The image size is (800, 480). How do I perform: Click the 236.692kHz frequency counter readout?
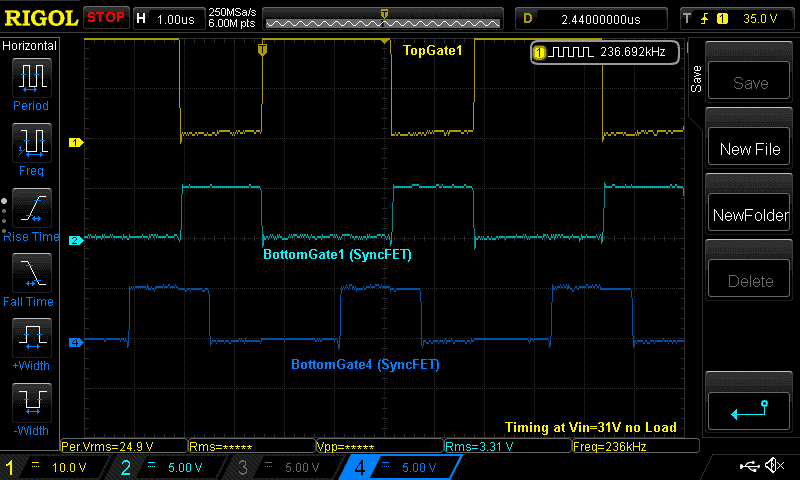coord(607,52)
